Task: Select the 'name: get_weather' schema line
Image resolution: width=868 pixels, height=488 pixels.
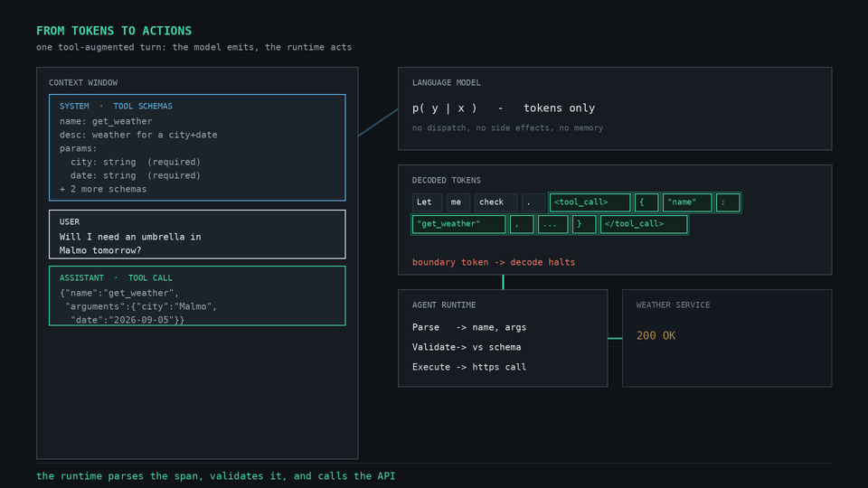Action: [106, 121]
